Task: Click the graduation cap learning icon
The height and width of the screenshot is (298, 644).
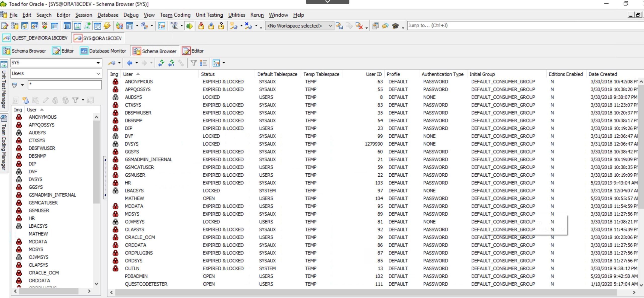Action: 395,26
